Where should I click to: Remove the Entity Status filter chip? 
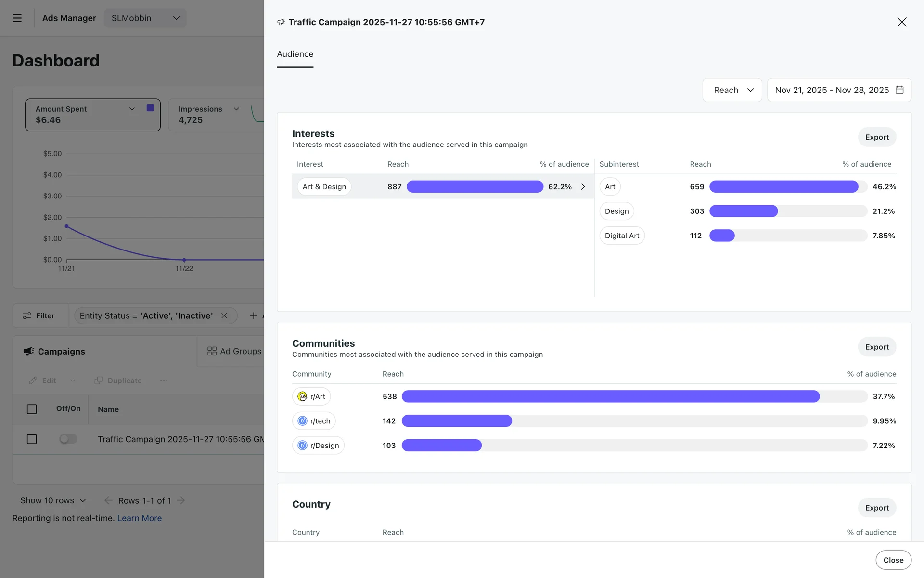click(x=224, y=315)
